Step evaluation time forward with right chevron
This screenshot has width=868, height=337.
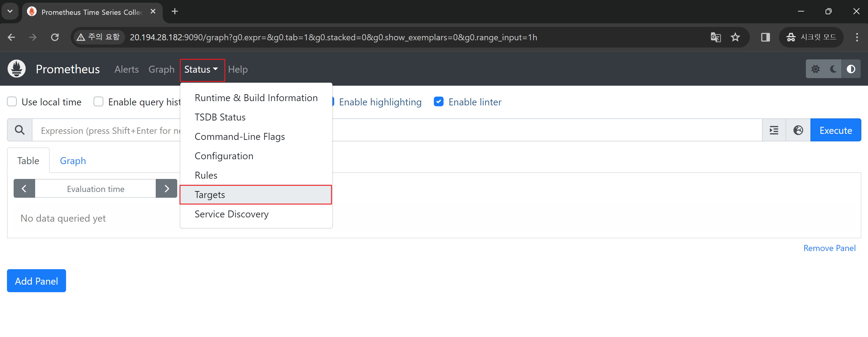[x=166, y=189]
